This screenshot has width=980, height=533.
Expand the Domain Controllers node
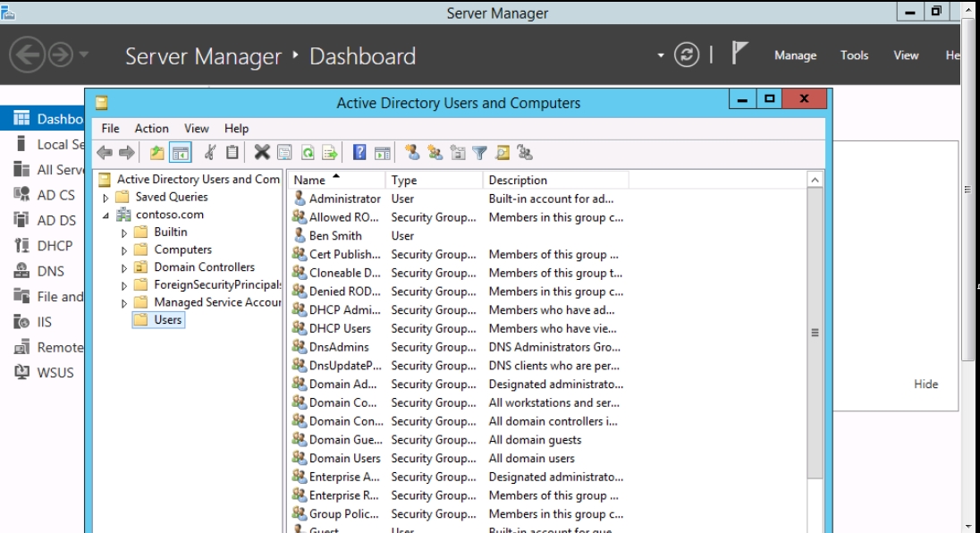[x=123, y=267]
